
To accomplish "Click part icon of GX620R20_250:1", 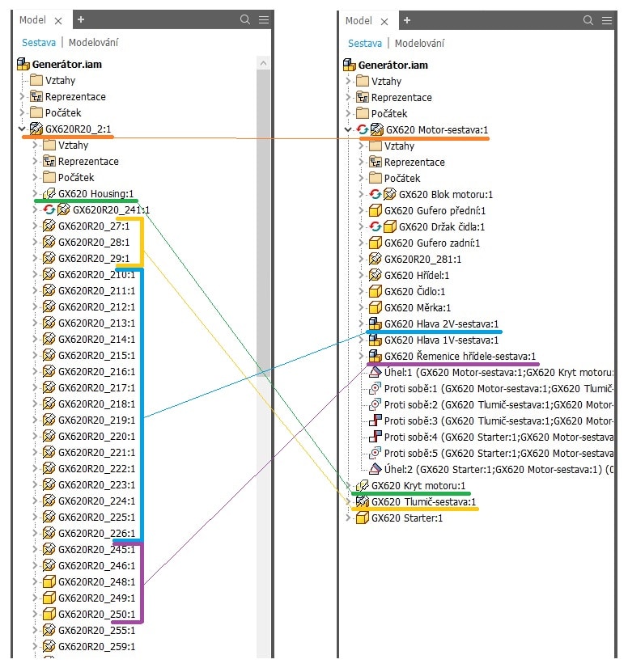I will pyautogui.click(x=49, y=614).
